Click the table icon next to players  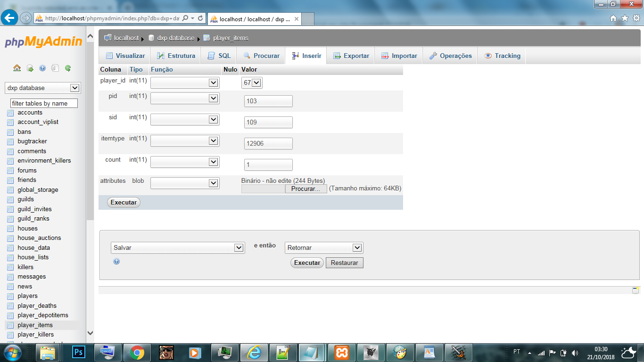[10, 296]
